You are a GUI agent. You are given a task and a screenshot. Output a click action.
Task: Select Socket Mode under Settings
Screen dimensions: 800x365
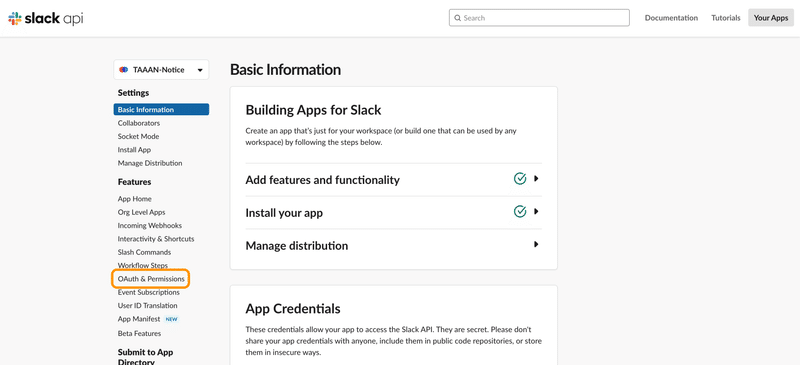click(x=138, y=136)
